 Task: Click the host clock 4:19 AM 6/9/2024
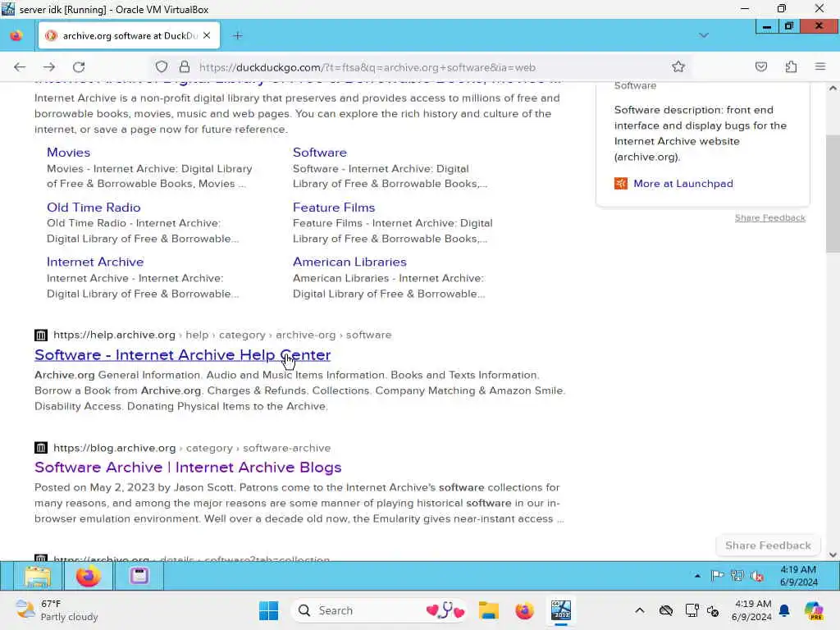(x=752, y=610)
